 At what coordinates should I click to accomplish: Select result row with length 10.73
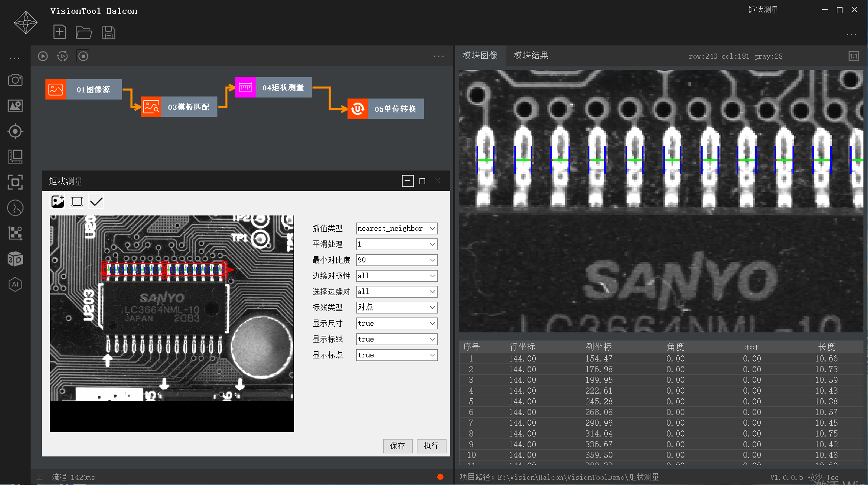coord(661,369)
